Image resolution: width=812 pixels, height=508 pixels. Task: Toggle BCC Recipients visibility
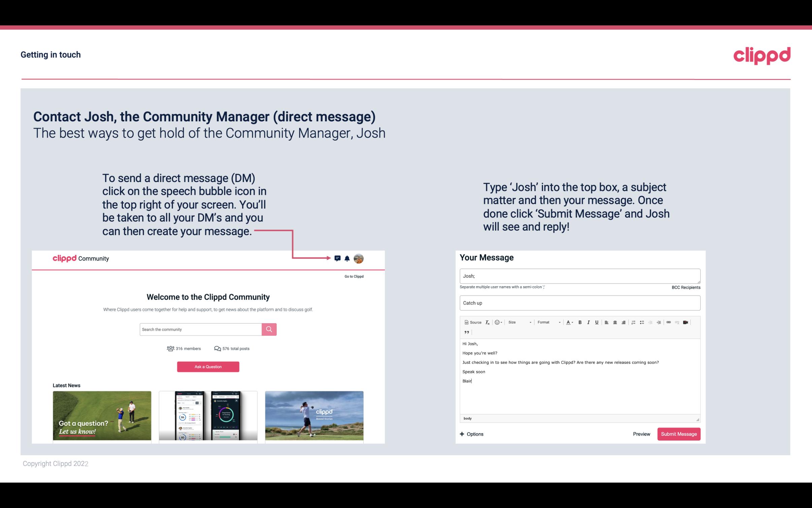(x=686, y=287)
